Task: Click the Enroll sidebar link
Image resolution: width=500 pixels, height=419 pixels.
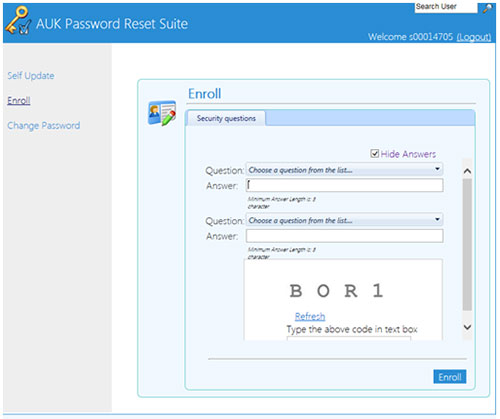Action: 19,100
